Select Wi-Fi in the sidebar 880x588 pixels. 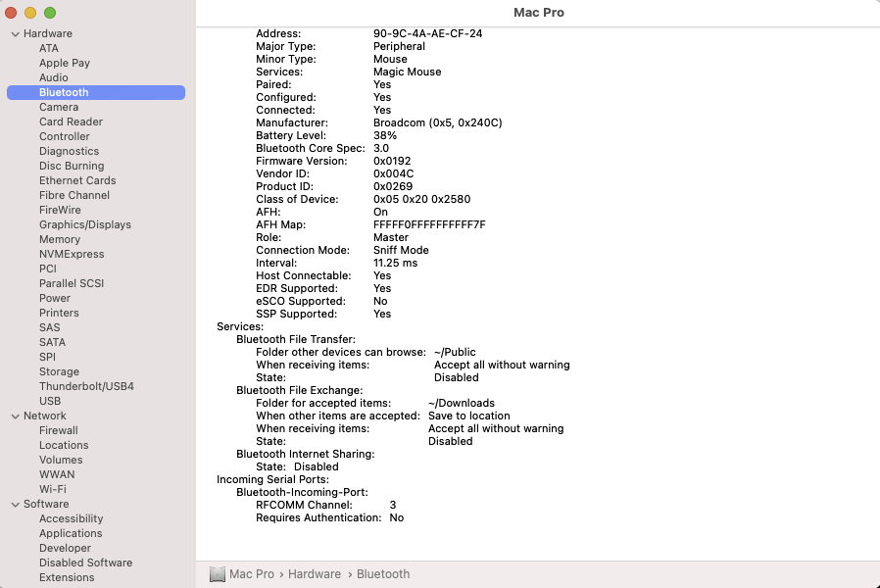[53, 489]
